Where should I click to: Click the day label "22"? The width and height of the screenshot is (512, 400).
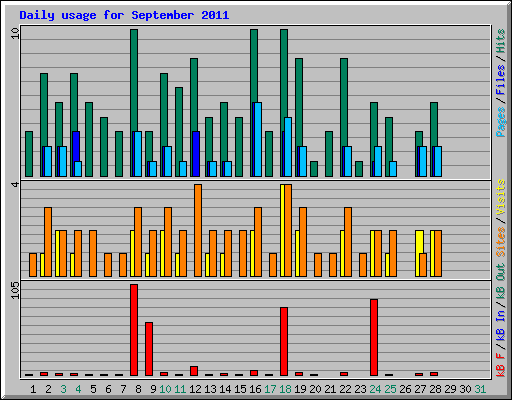(345, 389)
